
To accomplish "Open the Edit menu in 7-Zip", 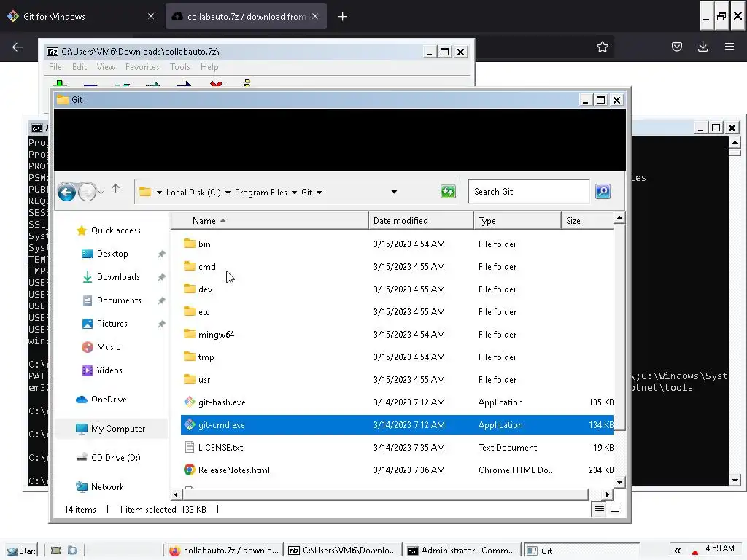I will point(80,67).
